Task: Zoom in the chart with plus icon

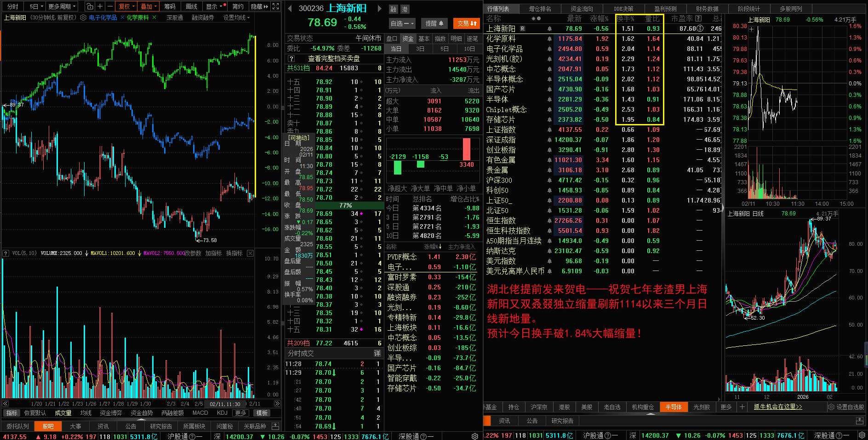Action: click(x=100, y=6)
